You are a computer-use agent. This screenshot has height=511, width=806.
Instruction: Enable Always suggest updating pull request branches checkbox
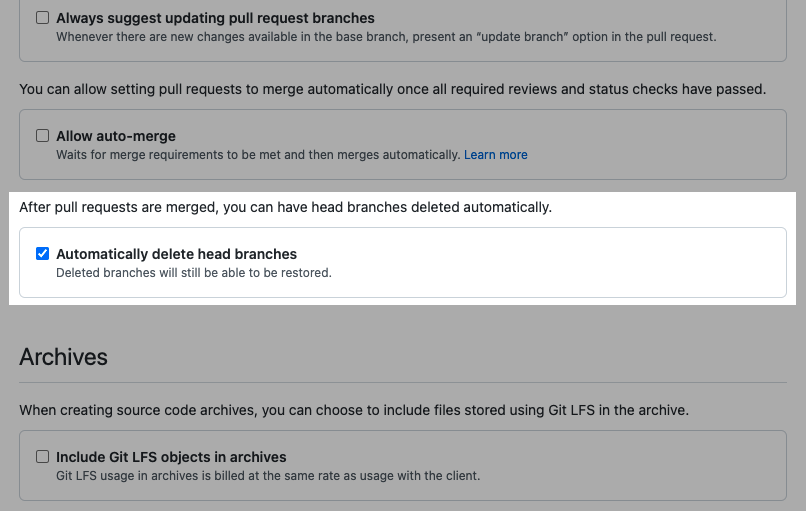pyautogui.click(x=43, y=18)
